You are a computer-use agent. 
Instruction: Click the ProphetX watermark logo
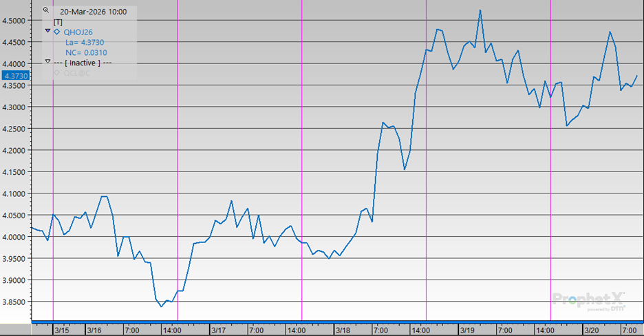[x=590, y=300]
